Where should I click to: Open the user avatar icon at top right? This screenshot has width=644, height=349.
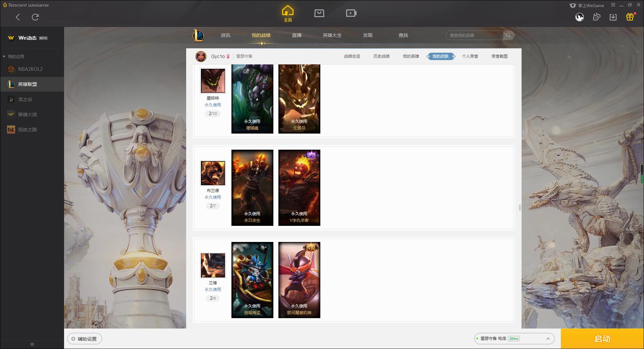point(580,17)
